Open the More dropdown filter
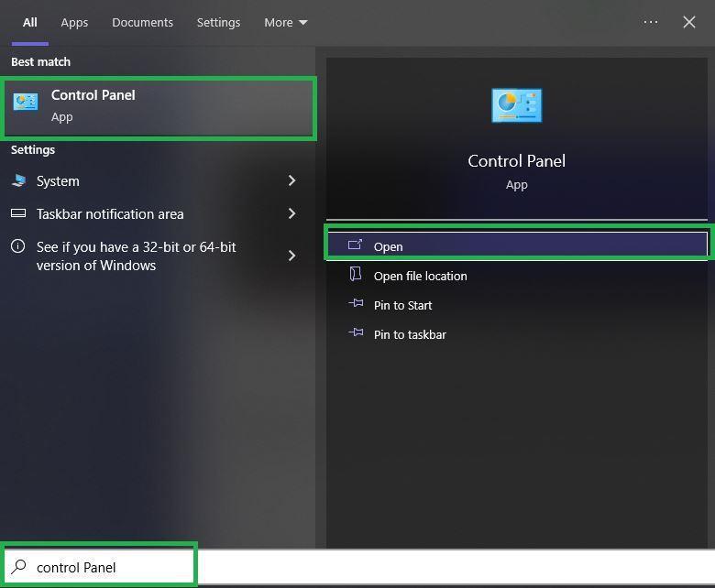Viewport: 715px width, 588px height. [x=285, y=22]
